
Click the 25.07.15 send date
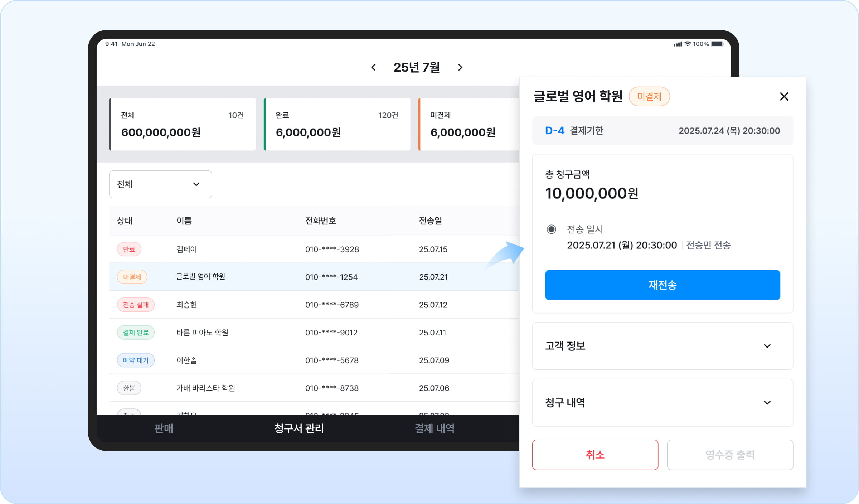click(433, 249)
